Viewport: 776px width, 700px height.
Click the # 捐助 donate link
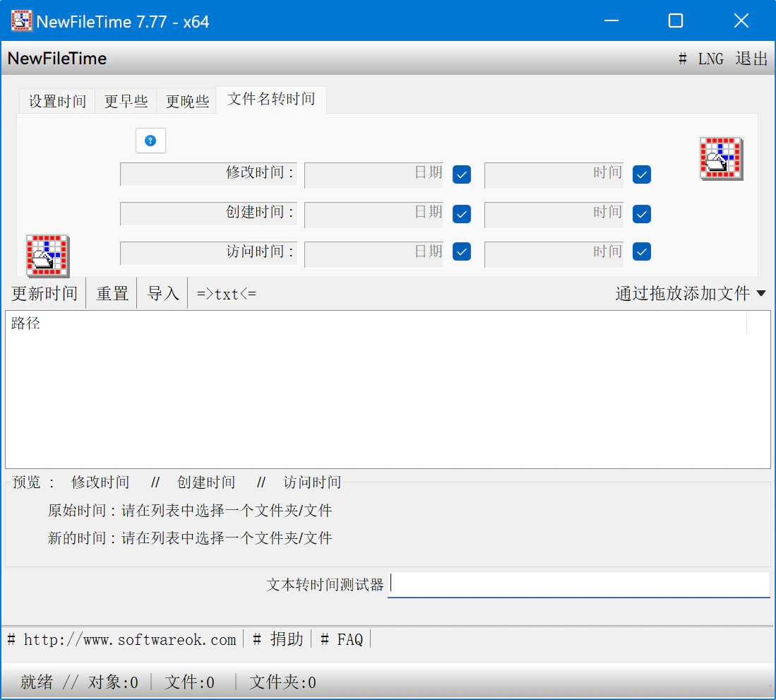pyautogui.click(x=277, y=639)
